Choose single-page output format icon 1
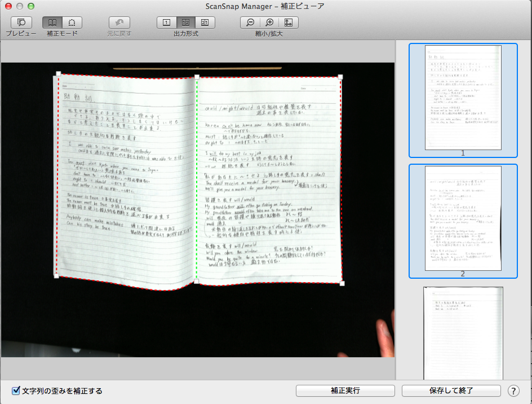The width and height of the screenshot is (532, 404). (167, 23)
